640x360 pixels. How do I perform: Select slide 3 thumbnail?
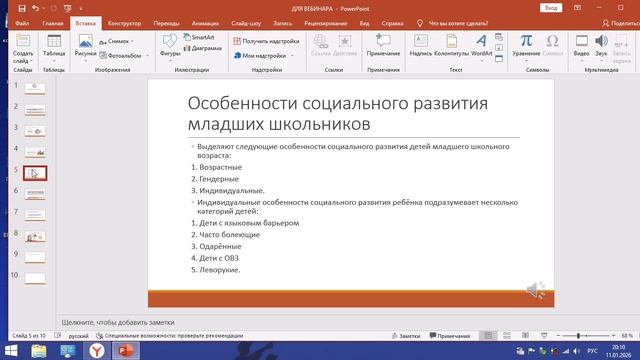click(35, 131)
